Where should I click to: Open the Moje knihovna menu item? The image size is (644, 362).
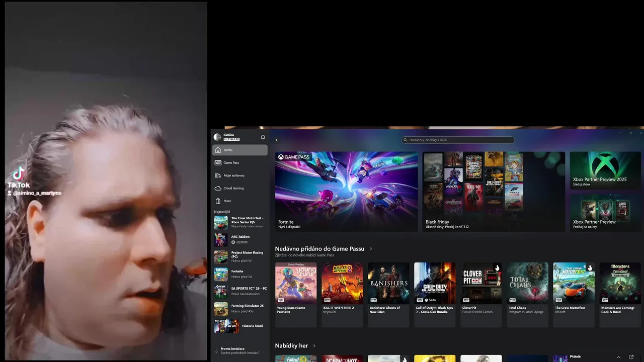pos(240,175)
